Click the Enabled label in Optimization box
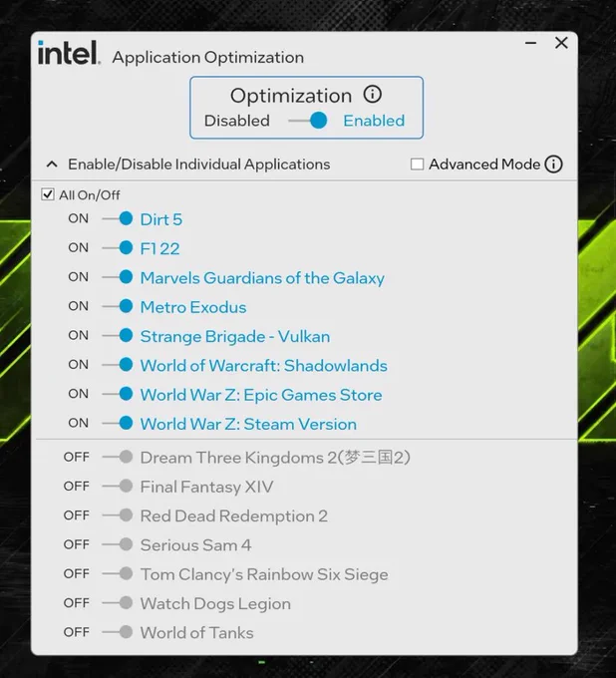 [374, 121]
